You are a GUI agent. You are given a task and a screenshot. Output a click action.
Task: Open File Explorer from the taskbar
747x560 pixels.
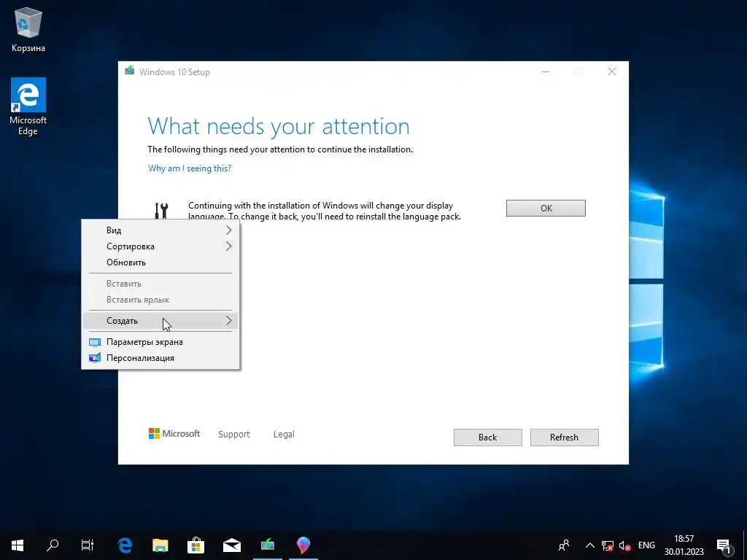(x=160, y=545)
